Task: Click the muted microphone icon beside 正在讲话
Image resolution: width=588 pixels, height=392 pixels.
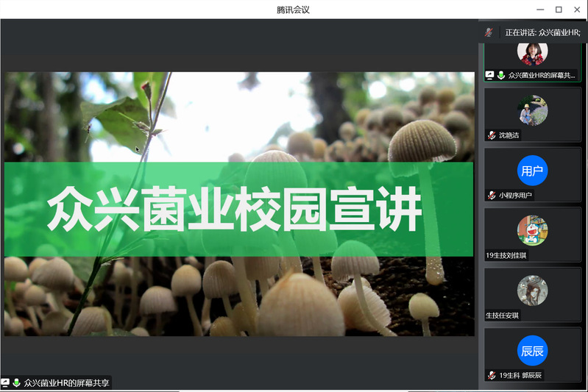Action: (x=489, y=32)
